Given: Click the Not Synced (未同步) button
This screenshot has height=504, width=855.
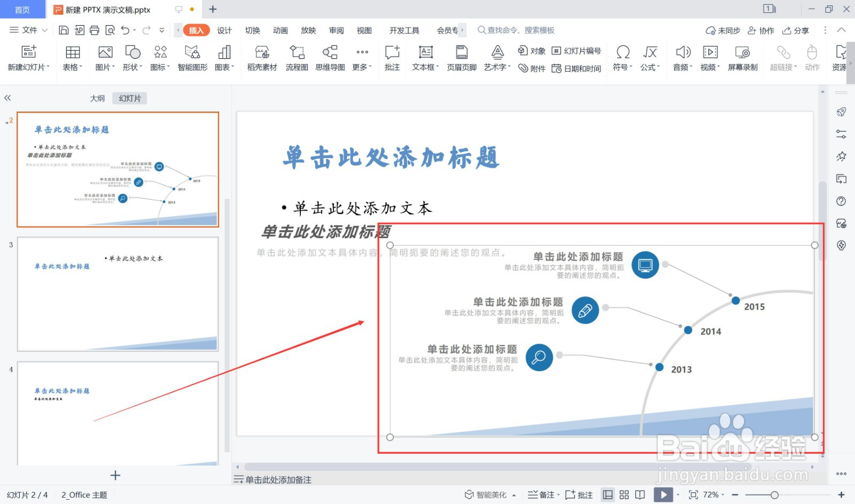Looking at the screenshot, I should click(723, 30).
